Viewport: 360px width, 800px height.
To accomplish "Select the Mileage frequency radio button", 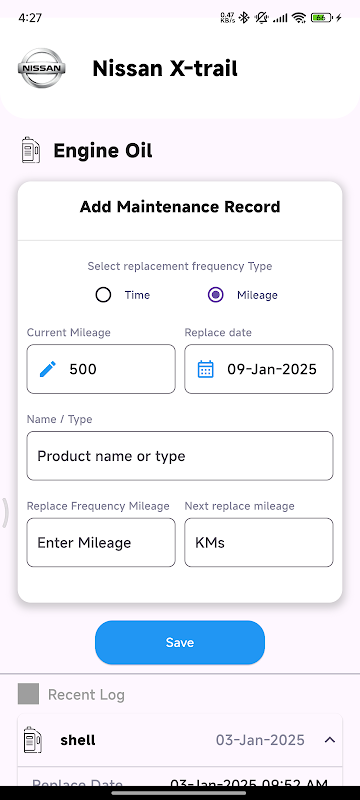I will coord(216,295).
